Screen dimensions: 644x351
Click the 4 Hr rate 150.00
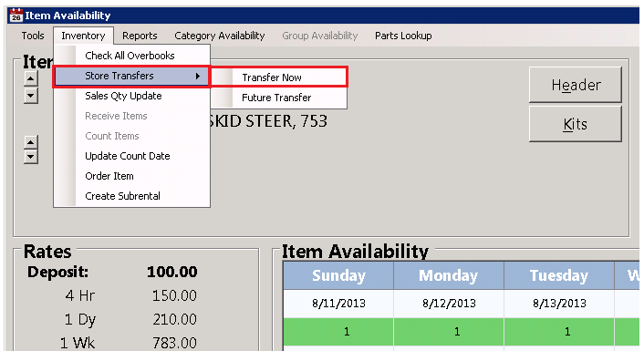point(174,295)
